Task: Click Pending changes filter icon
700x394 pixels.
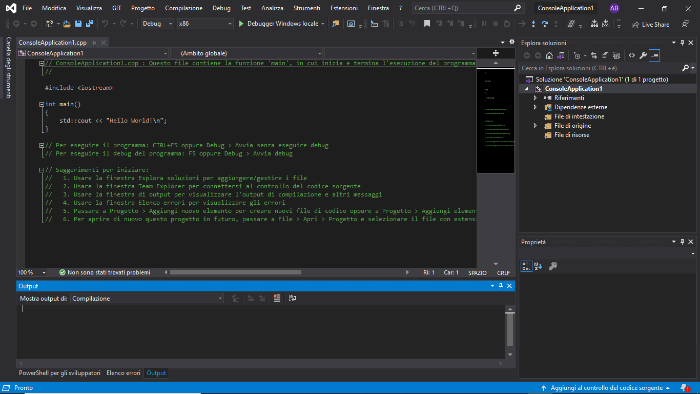Action: click(x=577, y=55)
